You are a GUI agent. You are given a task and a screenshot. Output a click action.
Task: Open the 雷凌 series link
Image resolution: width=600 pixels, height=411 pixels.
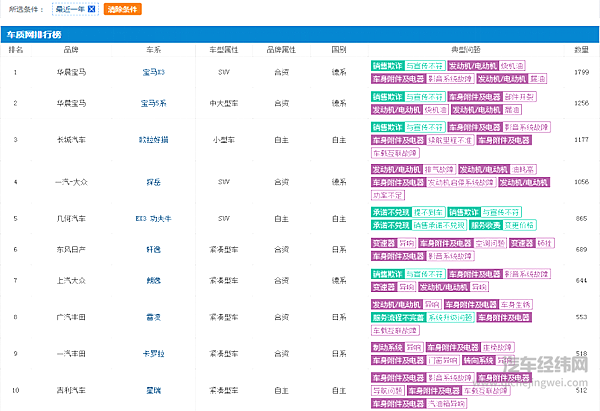point(153,317)
